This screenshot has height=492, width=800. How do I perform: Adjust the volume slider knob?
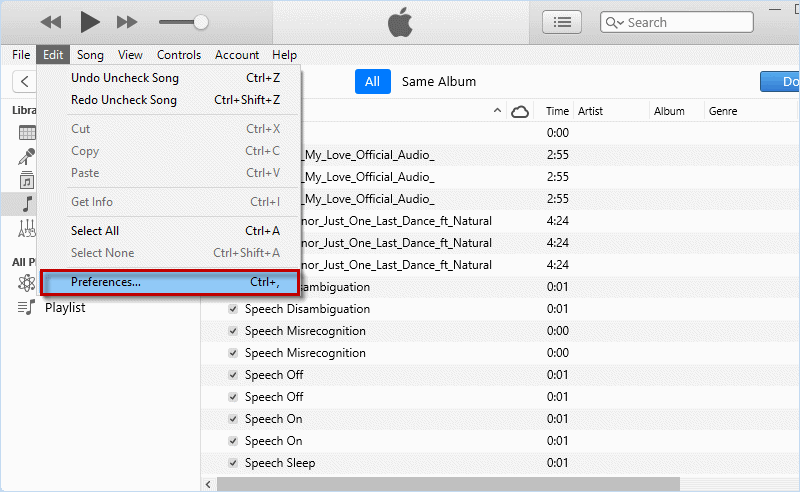coord(201,21)
